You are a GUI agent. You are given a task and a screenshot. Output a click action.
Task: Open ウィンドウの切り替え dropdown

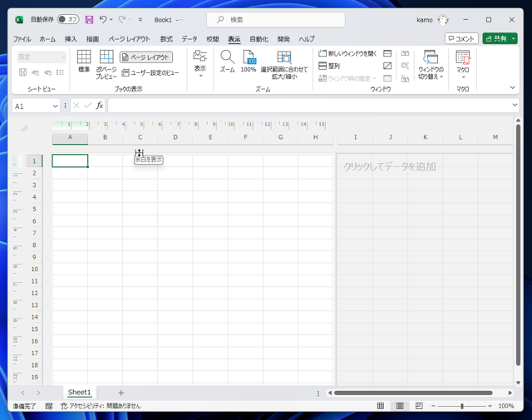click(431, 65)
